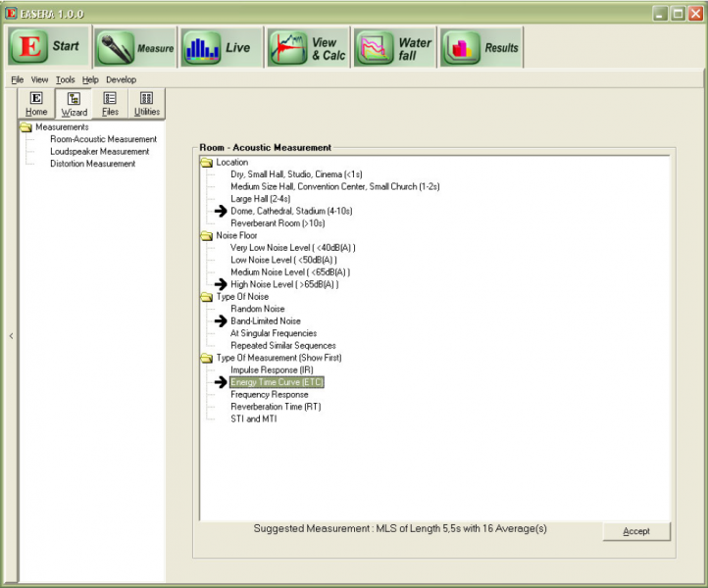
Task: Open the File menu
Action: click(x=17, y=80)
